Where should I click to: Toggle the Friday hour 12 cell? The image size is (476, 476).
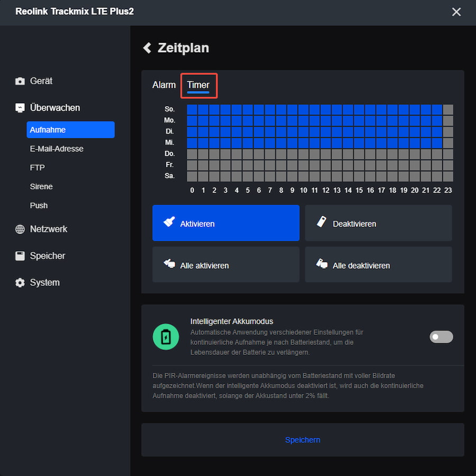point(326,165)
